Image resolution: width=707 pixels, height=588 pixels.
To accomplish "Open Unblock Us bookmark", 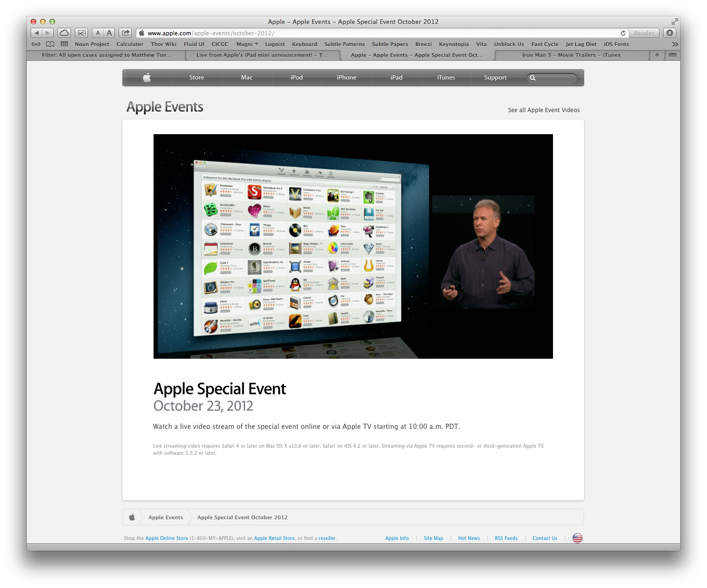I will (509, 44).
